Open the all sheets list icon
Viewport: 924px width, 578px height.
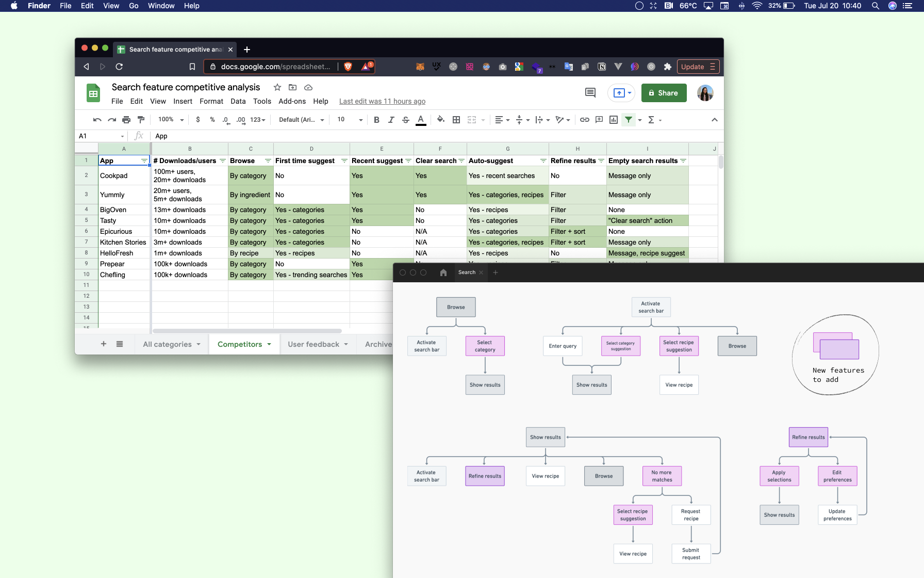(x=120, y=344)
